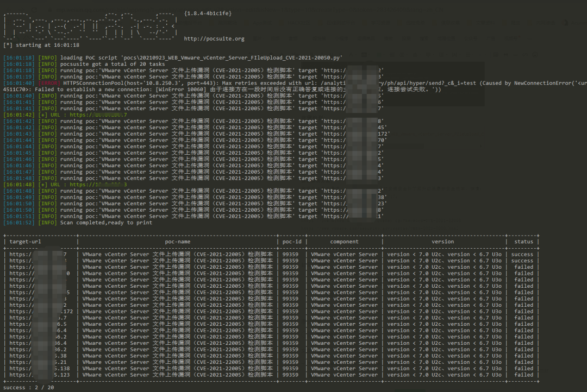Click the component cell in the 5.21 row

(345, 363)
